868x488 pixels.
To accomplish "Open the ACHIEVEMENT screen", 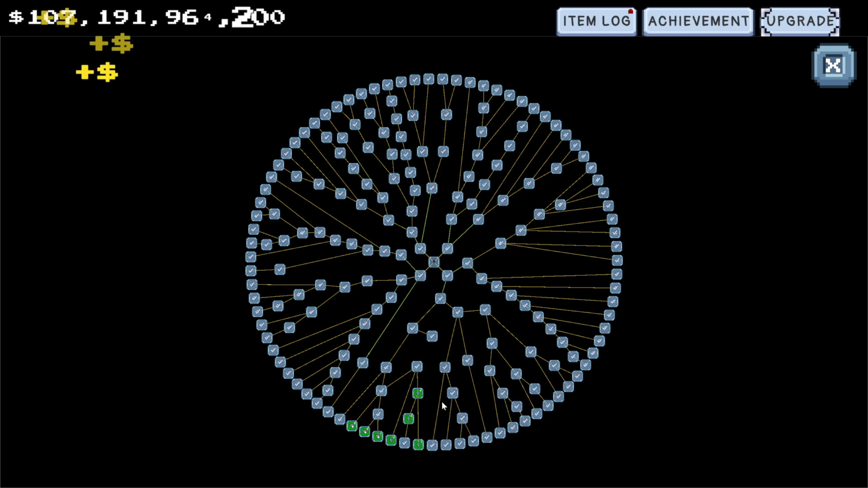I will [x=698, y=21].
